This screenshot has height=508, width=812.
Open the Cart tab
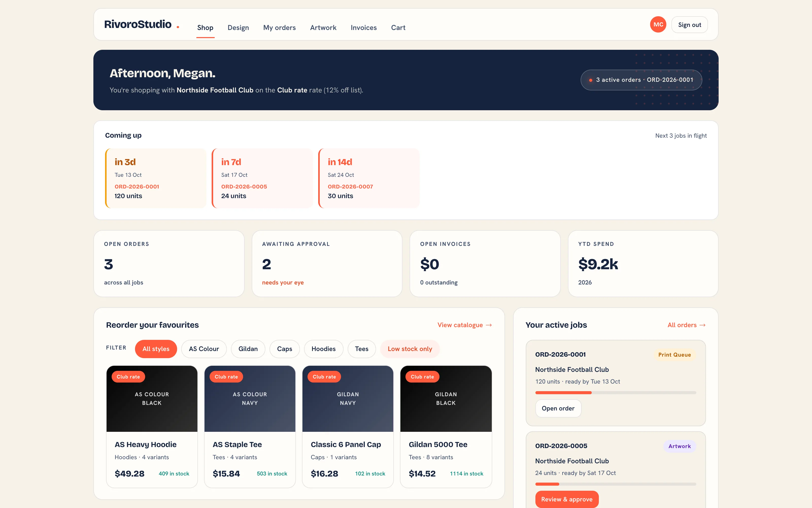click(x=398, y=27)
